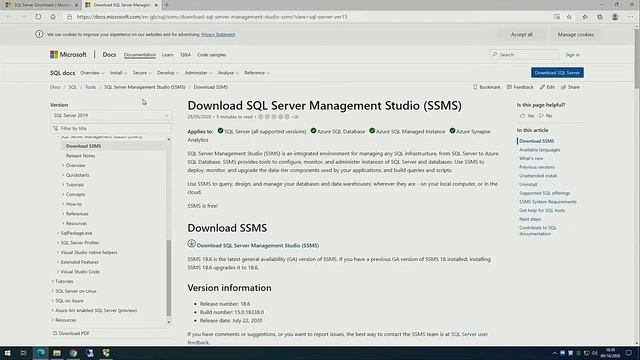Open Secure dropdown menu

[142, 73]
